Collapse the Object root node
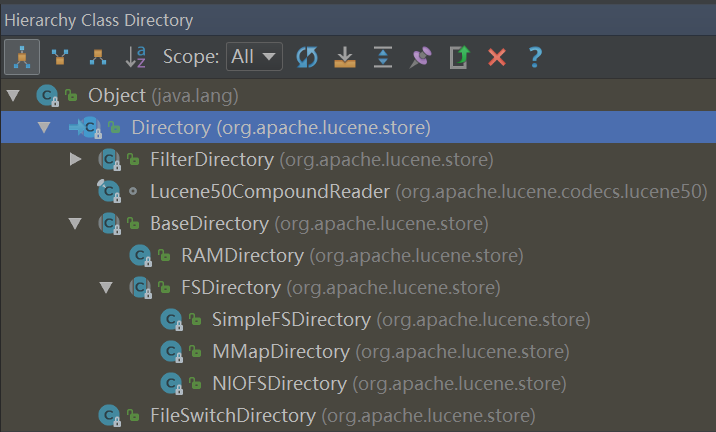Image resolution: width=716 pixels, height=432 pixels. pos(13,96)
